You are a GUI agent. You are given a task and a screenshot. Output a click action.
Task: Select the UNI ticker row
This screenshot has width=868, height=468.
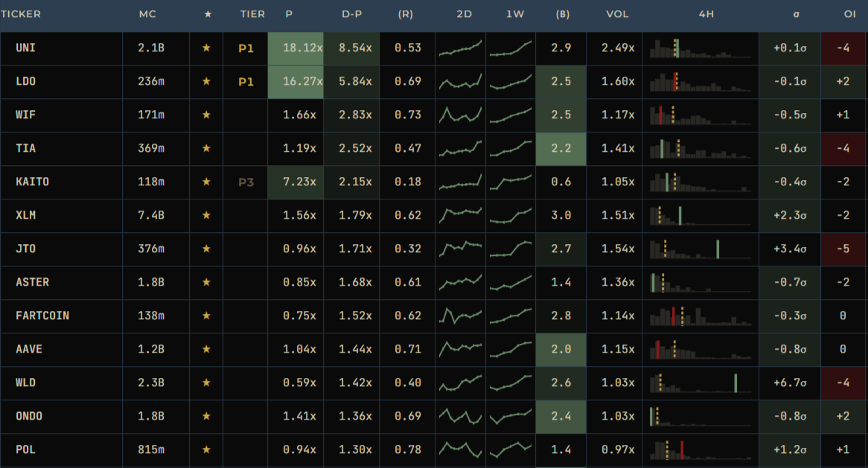[x=434, y=48]
